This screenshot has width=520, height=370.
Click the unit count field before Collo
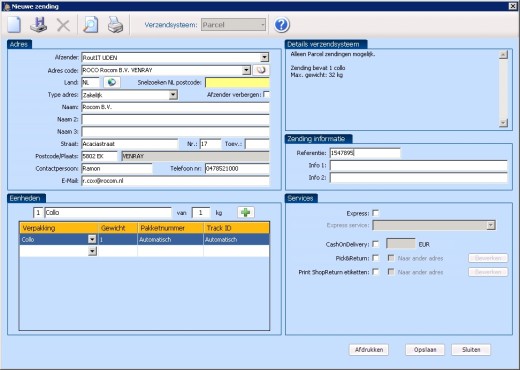pos(38,213)
